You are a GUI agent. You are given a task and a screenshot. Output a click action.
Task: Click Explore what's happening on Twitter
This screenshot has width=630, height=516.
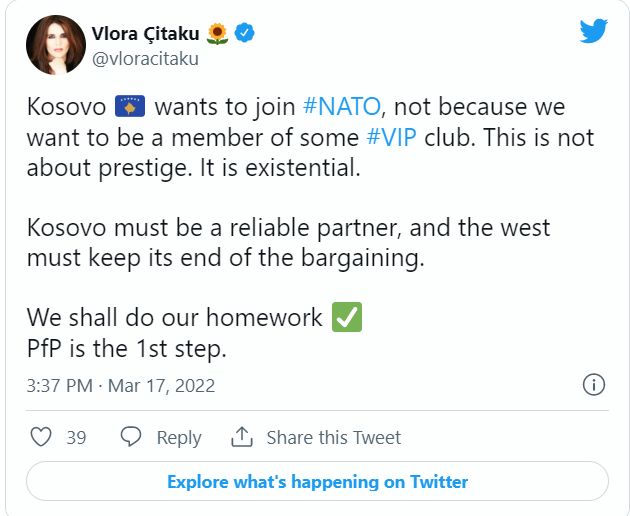(317, 481)
